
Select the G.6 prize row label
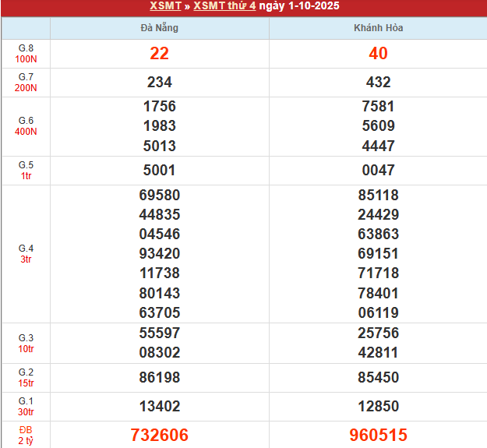point(26,126)
